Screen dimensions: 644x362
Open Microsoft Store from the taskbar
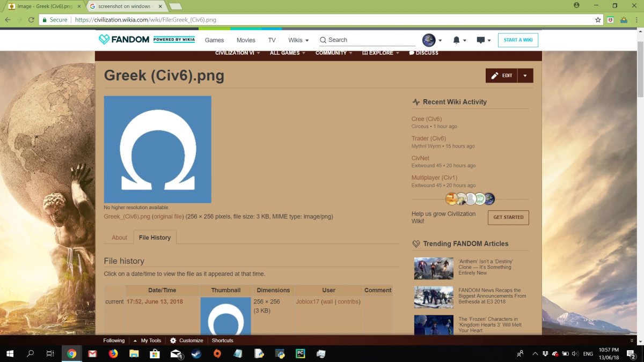(x=155, y=354)
